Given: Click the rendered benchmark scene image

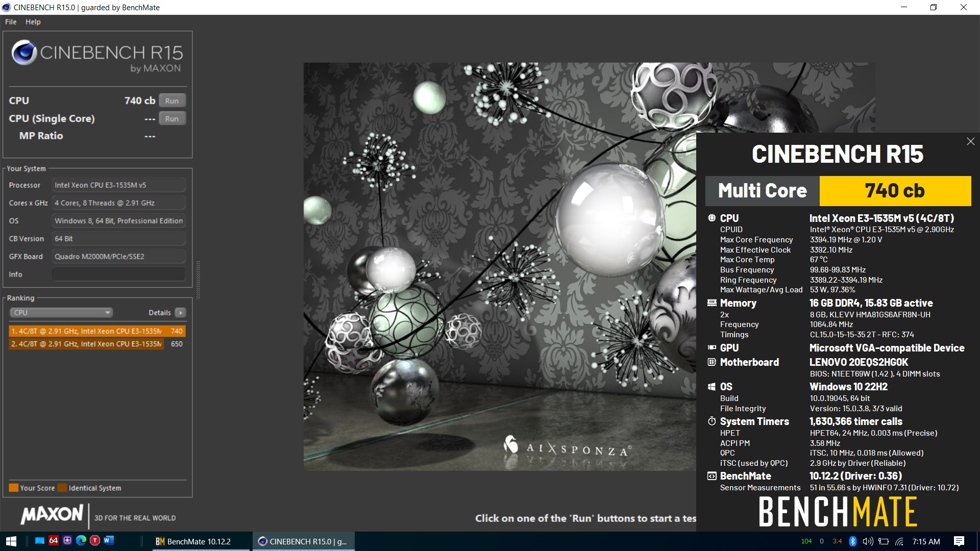Looking at the screenshot, I should pyautogui.click(x=500, y=266).
